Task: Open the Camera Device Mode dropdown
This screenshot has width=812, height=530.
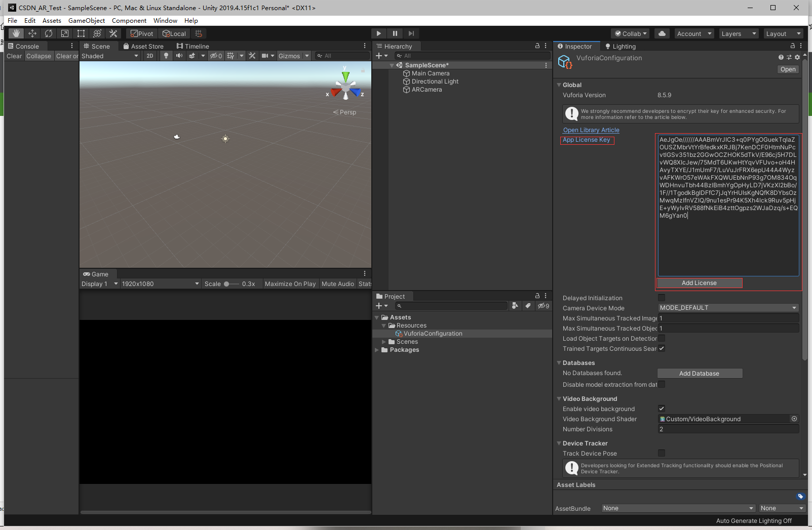Action: [x=728, y=307]
